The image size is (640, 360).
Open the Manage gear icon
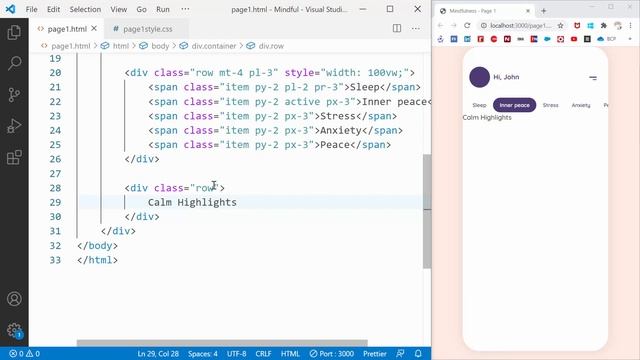tap(14, 330)
